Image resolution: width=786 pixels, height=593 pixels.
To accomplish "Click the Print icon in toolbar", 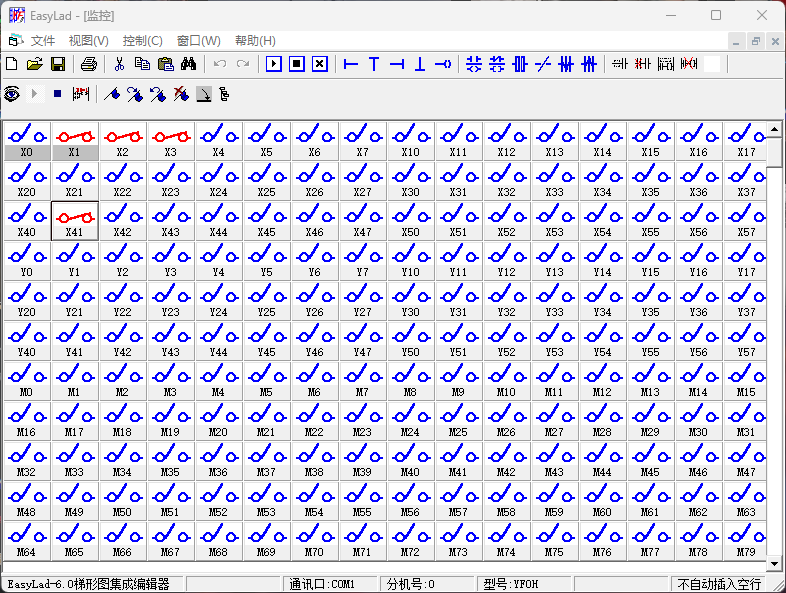I will (89, 64).
